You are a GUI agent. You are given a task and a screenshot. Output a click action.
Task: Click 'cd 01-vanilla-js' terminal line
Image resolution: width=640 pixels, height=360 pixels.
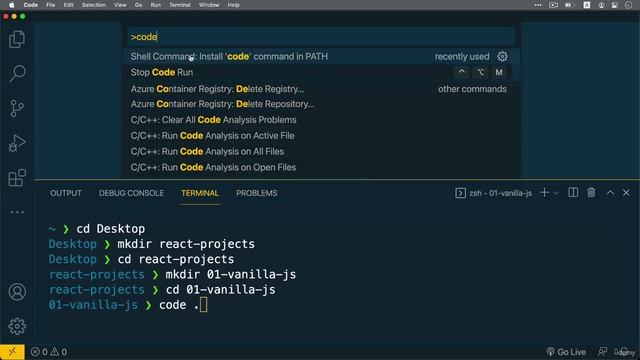pos(220,290)
